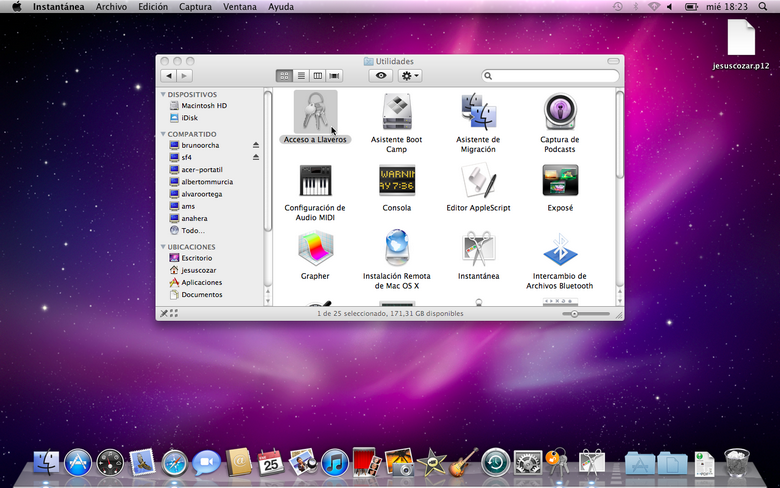Collapse the COMPARTIDO sidebar section
This screenshot has height=488, width=780.
(x=163, y=134)
